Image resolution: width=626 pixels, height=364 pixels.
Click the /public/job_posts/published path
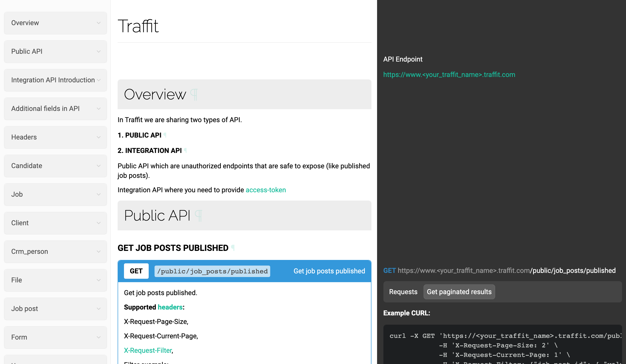pyautogui.click(x=212, y=271)
